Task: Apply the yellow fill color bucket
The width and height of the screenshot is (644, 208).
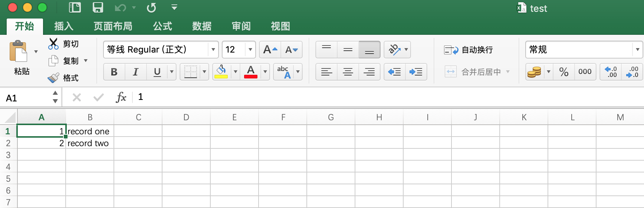Action: (x=221, y=72)
